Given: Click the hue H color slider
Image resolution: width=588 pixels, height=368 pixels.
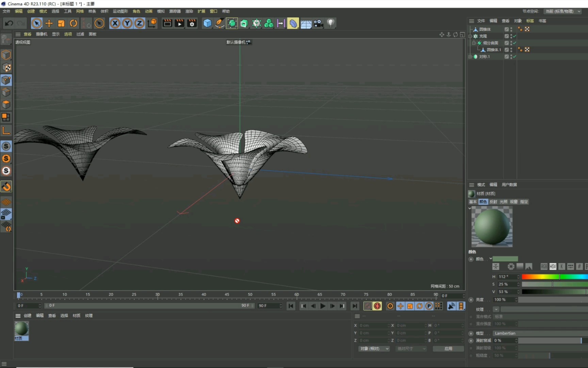Looking at the screenshot, I should [x=554, y=277].
